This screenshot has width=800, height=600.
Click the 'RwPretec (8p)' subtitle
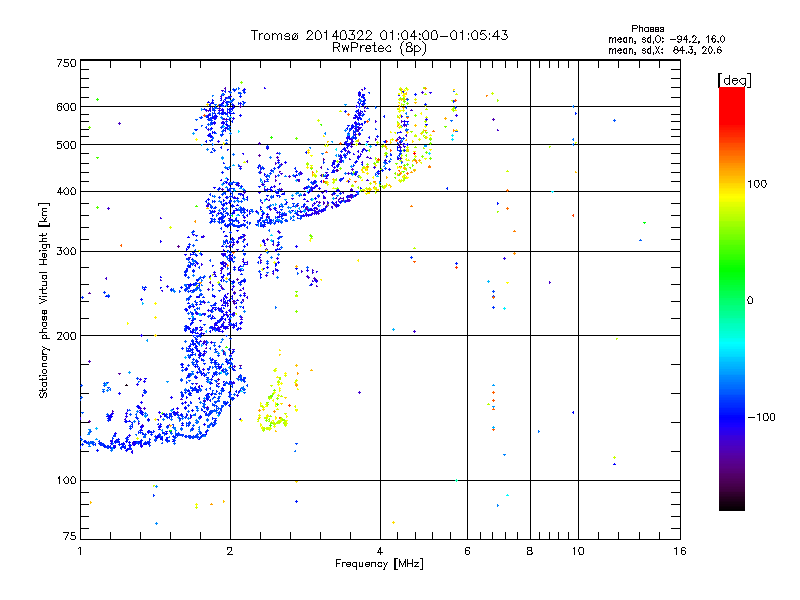point(379,48)
